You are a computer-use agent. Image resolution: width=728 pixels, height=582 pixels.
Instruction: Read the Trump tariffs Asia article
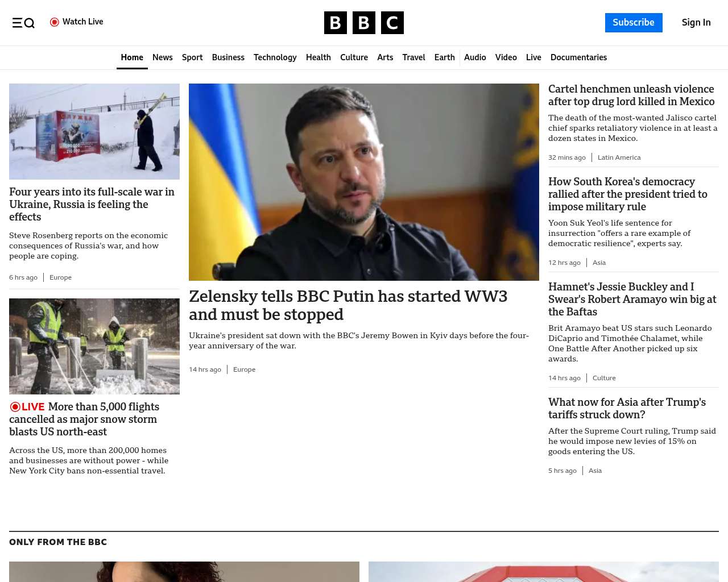pos(627,408)
